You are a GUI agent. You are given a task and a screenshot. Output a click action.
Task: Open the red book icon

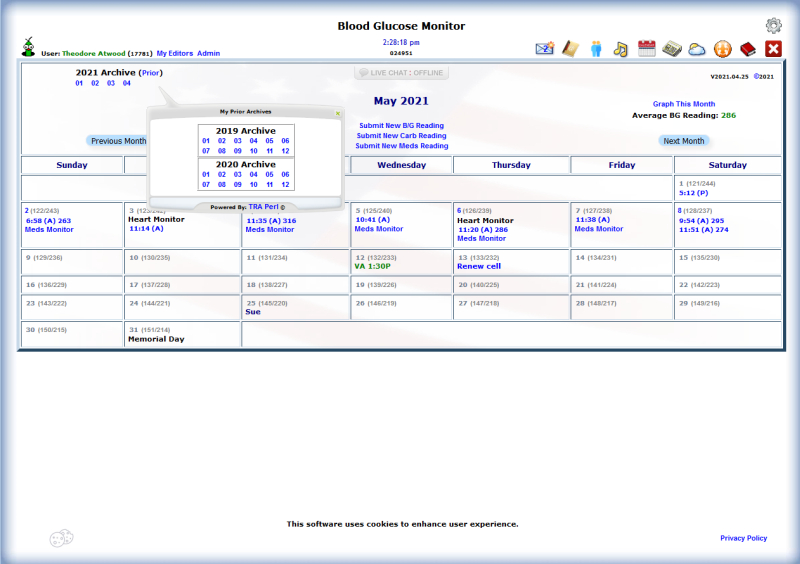click(748, 49)
